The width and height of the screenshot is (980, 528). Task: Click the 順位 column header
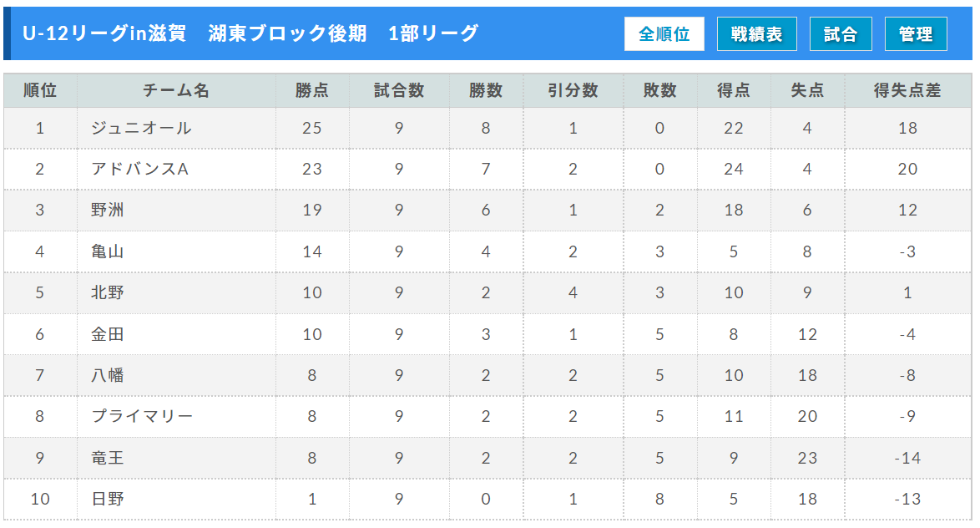tap(40, 91)
